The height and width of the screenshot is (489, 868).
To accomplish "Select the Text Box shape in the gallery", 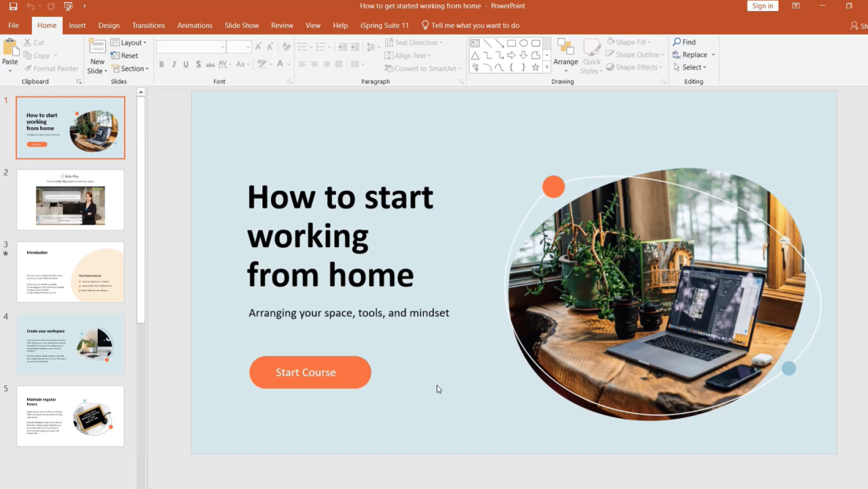I will click(x=475, y=43).
